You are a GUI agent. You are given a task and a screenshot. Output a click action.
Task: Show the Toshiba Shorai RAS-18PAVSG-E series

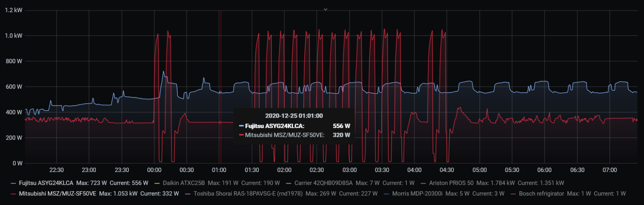[x=248, y=194]
